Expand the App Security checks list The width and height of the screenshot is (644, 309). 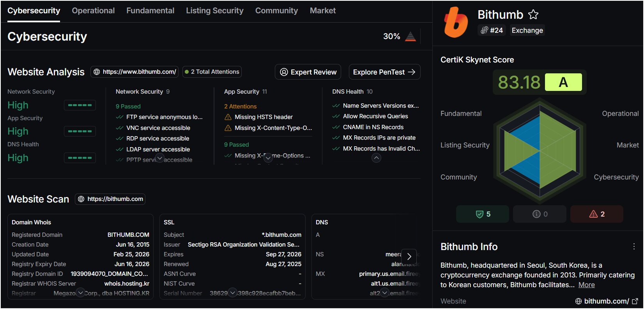268,158
